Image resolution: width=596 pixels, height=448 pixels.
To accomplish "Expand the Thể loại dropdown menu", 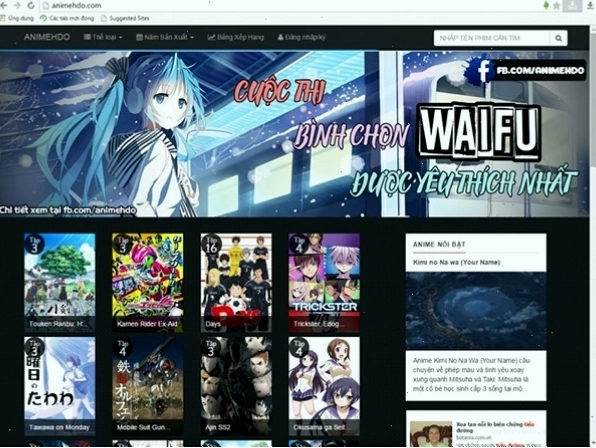I will point(103,37).
